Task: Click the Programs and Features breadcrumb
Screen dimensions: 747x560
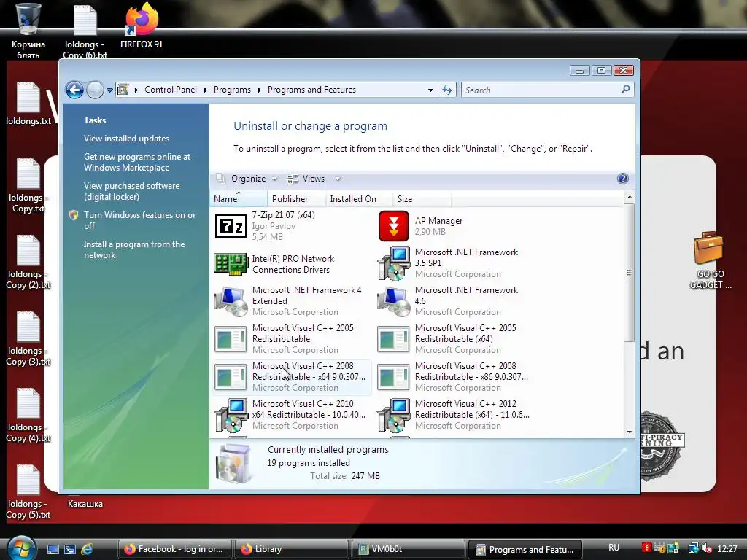Action: (x=311, y=90)
